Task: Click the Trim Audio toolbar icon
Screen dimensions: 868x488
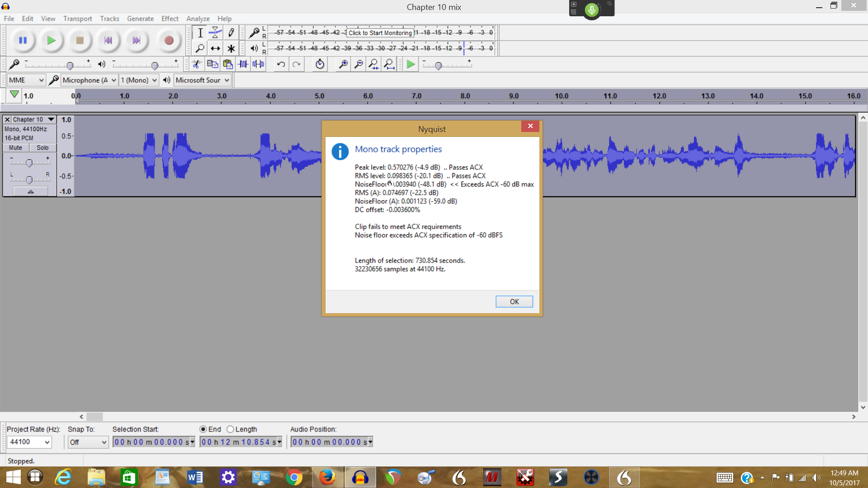Action: click(x=243, y=64)
